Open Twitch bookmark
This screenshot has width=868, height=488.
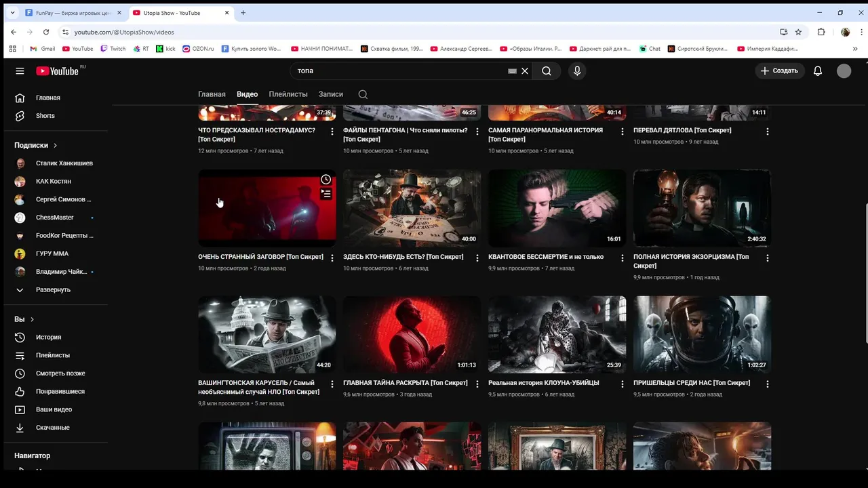[x=113, y=49]
